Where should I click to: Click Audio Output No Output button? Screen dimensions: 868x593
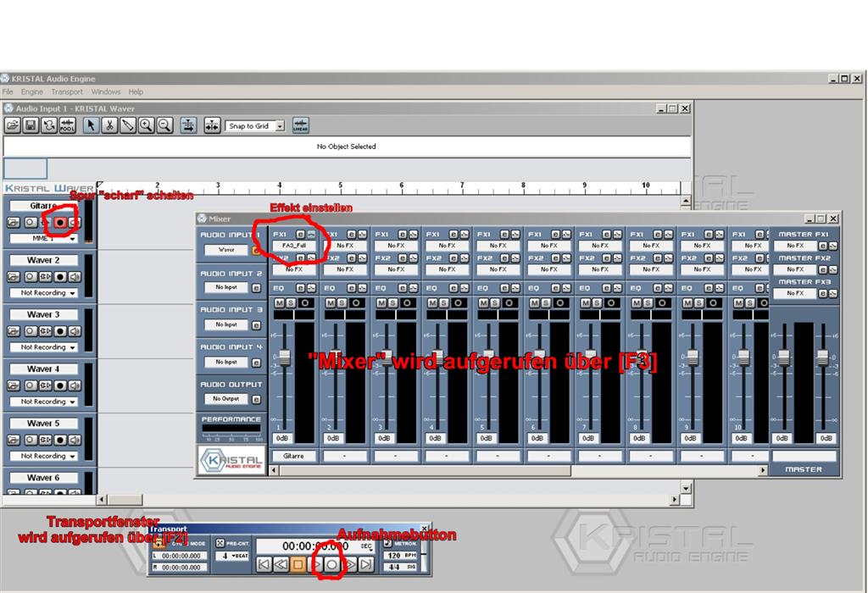click(x=225, y=399)
